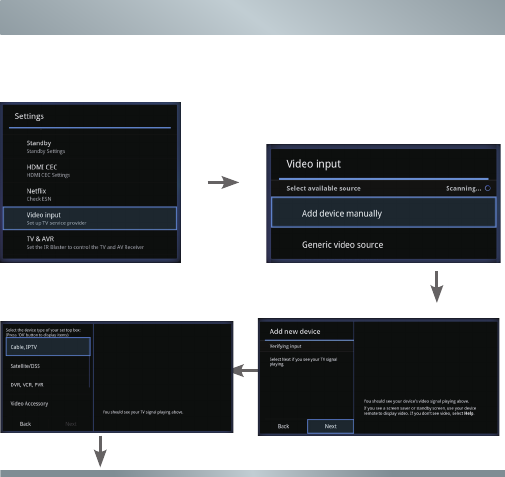Select Cable, IPTV device type
The height and width of the screenshot is (477, 505).
click(x=48, y=347)
